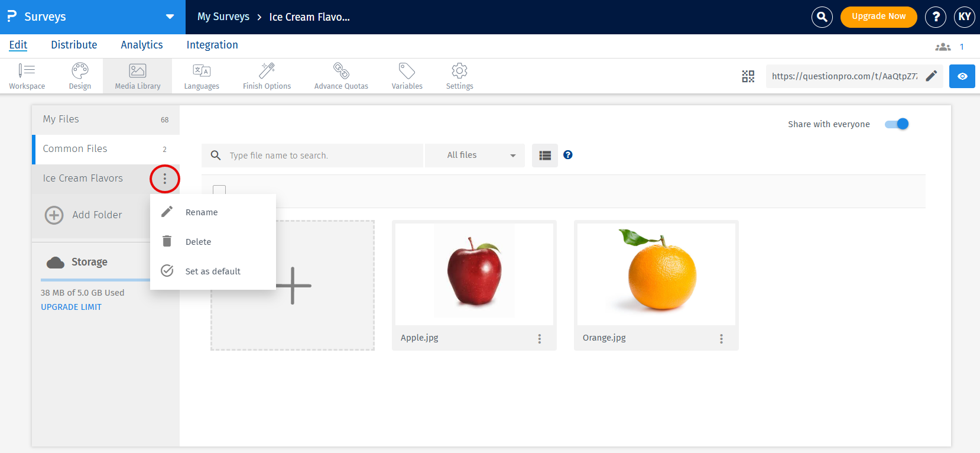Open the help question mark in header

pos(936,17)
